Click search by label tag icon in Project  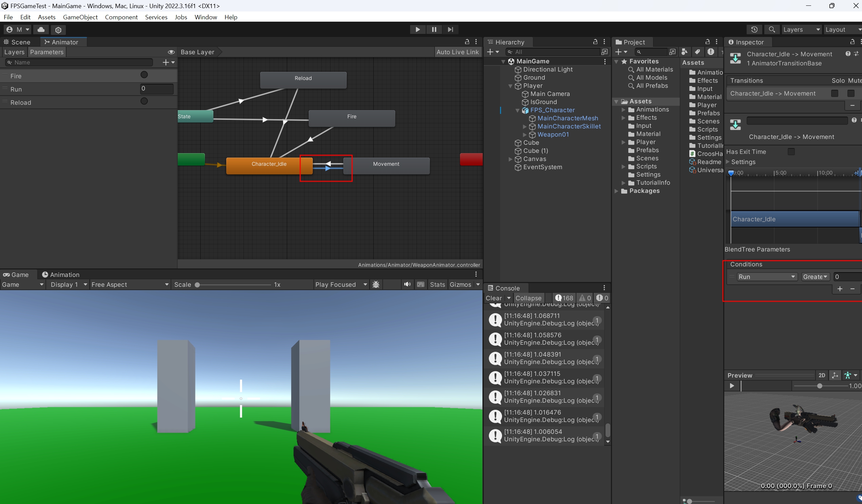point(697,52)
